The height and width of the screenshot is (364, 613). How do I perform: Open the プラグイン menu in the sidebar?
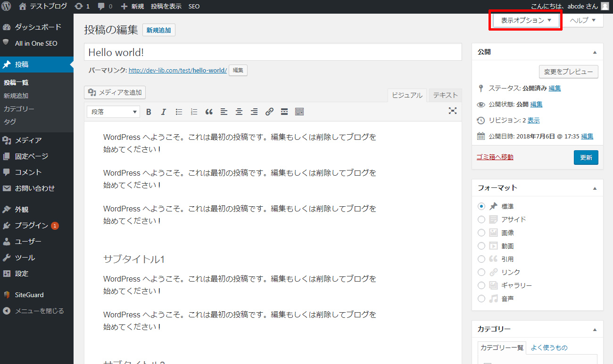(x=31, y=226)
